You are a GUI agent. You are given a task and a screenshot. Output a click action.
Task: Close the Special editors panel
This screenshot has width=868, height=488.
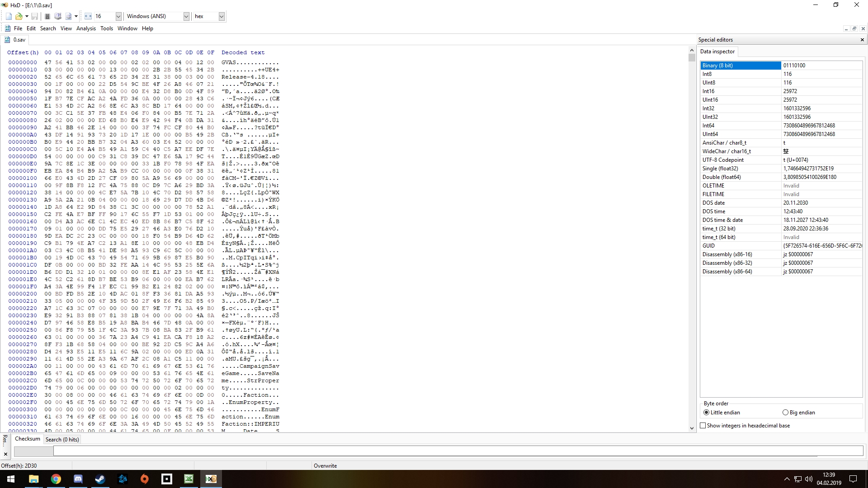(x=862, y=40)
